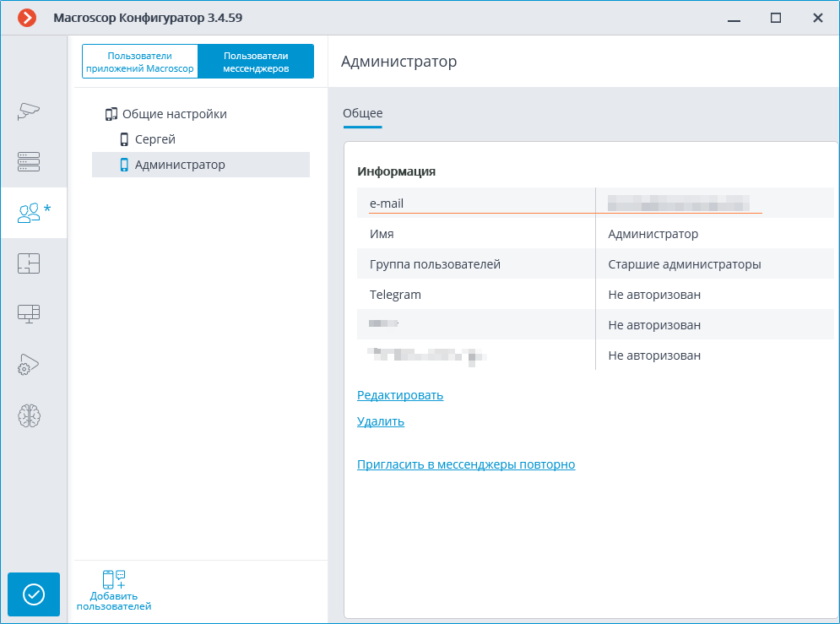The width and height of the screenshot is (840, 624).
Task: Select the Users section icon
Action: coord(30,213)
